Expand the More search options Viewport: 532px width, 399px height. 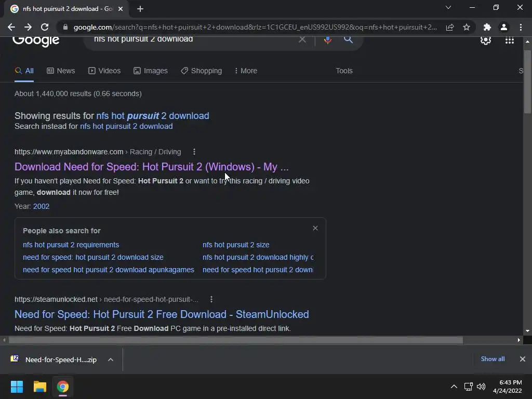tap(246, 71)
